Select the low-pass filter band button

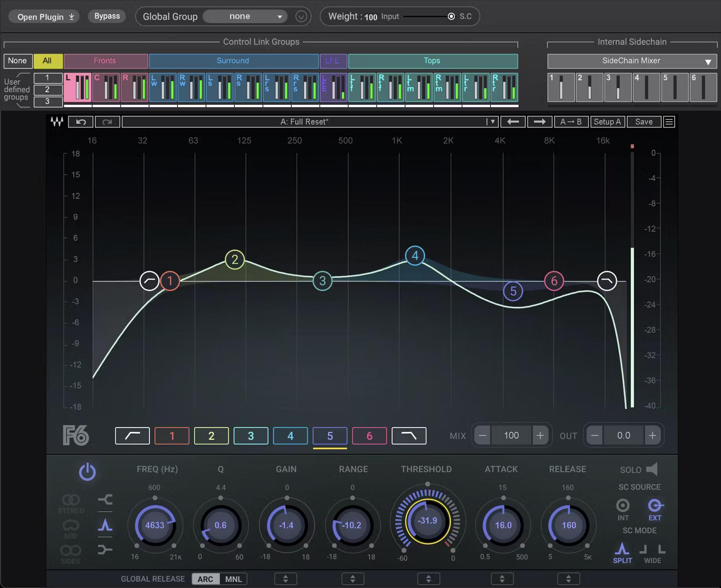[x=409, y=436]
